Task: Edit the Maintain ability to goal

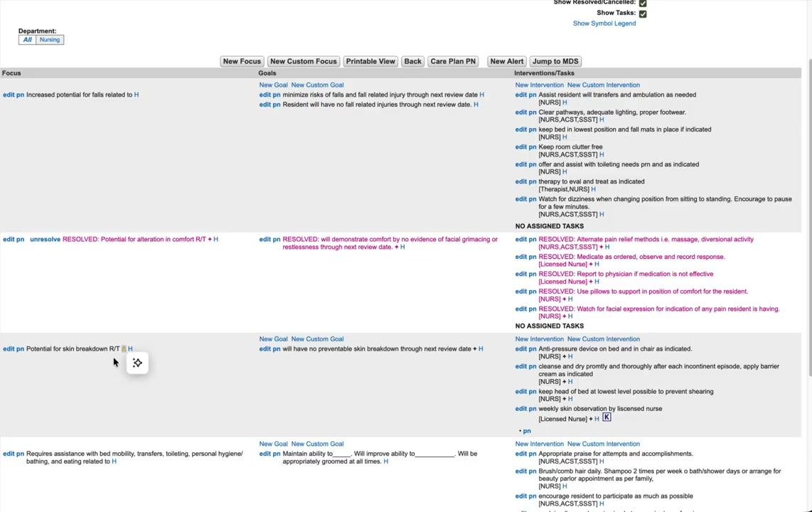Action: pyautogui.click(x=265, y=454)
